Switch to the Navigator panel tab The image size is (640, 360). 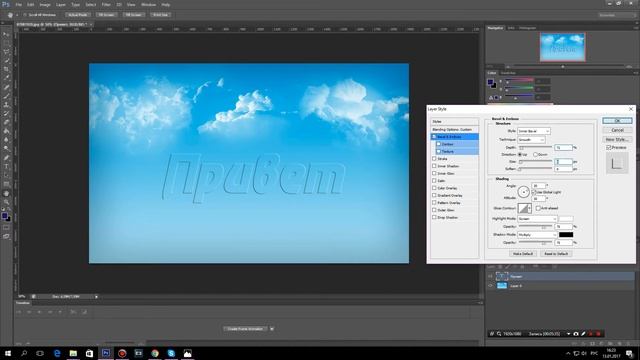click(x=496, y=28)
